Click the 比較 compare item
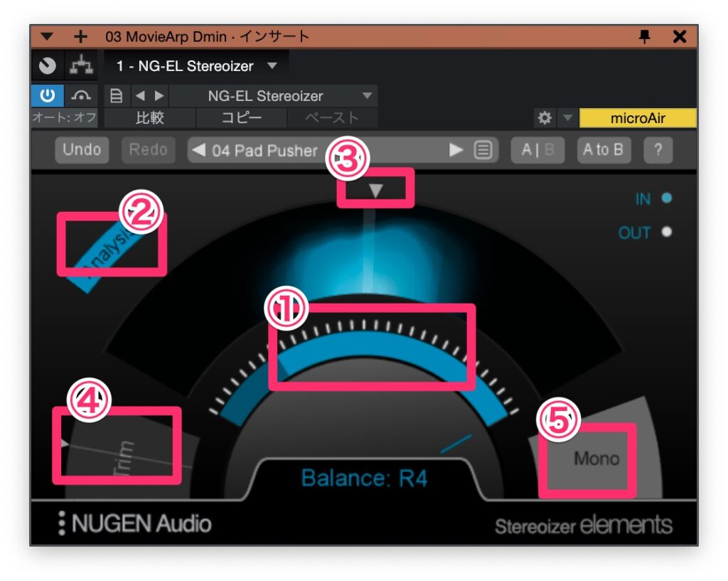The width and height of the screenshot is (728, 581). tap(149, 118)
